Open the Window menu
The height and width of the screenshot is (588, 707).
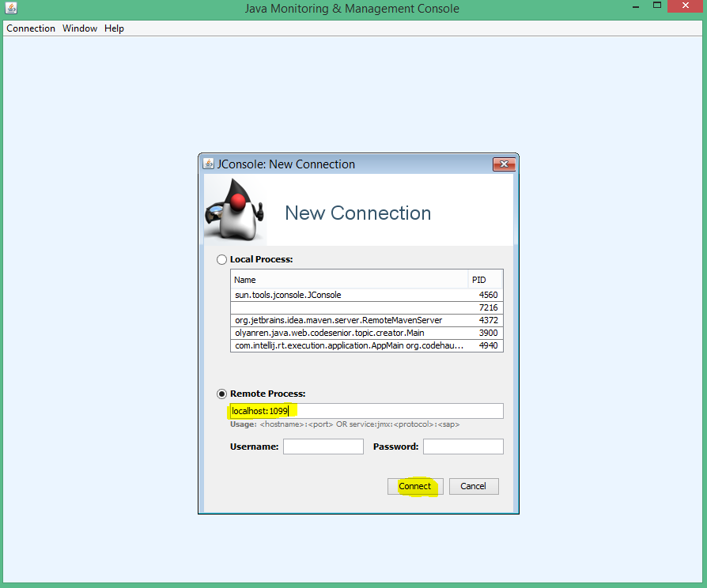pos(80,28)
